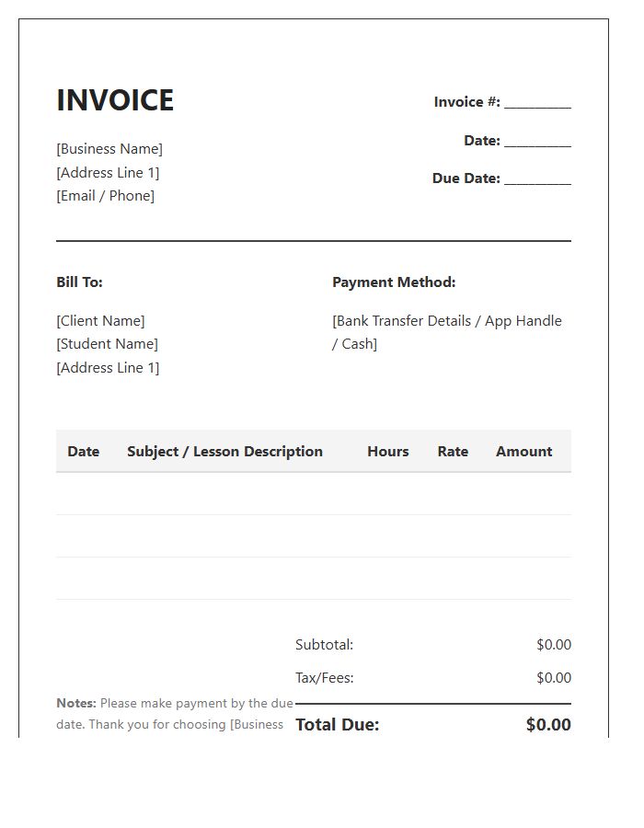Click the Amount column header
644x828 pixels.
pyautogui.click(x=523, y=452)
